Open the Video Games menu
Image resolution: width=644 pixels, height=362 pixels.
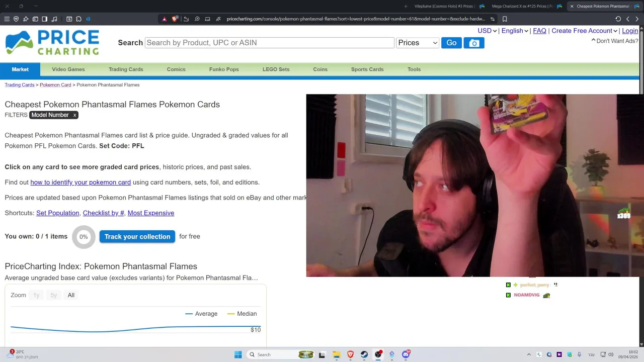click(x=68, y=69)
